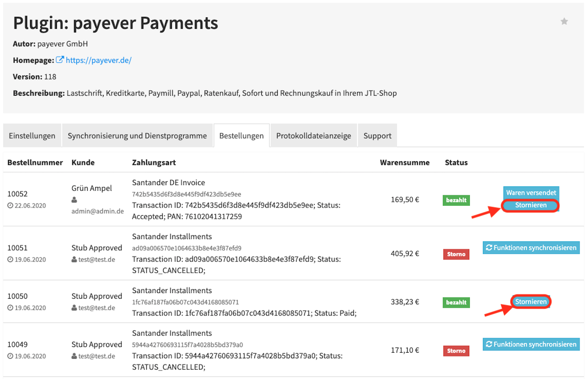Screen dimensions: 588x379
Task: Click the external link icon beside homepage
Action: (60, 60)
